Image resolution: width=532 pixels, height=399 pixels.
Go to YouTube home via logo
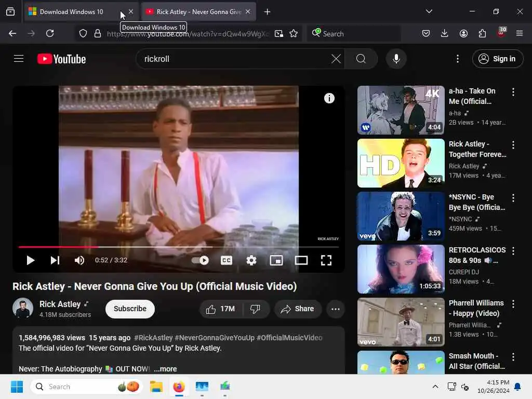point(61,59)
